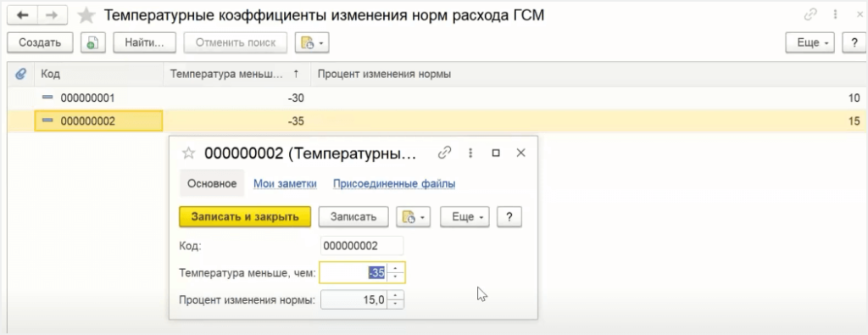Close the 000000002 dialog
The width and height of the screenshot is (868, 335).
(x=521, y=154)
